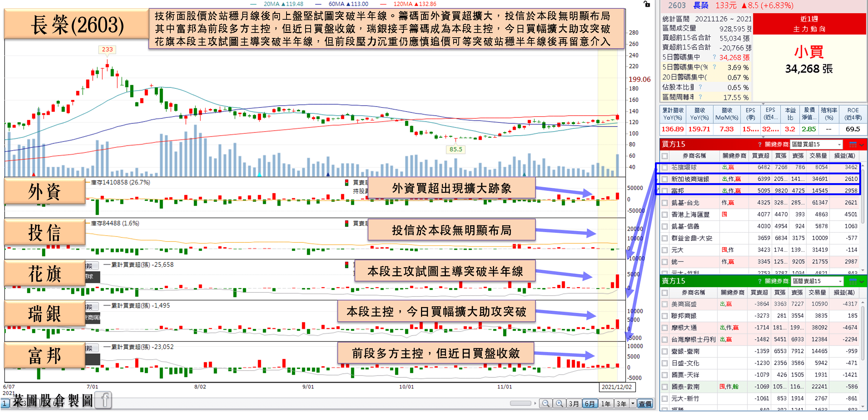Screen dimensions: 868x420
Task: Select the 3年 time range
Action: (x=621, y=404)
